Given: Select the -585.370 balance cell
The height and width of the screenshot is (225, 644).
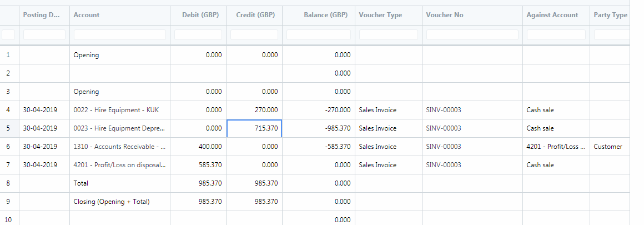Looking at the screenshot, I should pyautogui.click(x=319, y=147).
